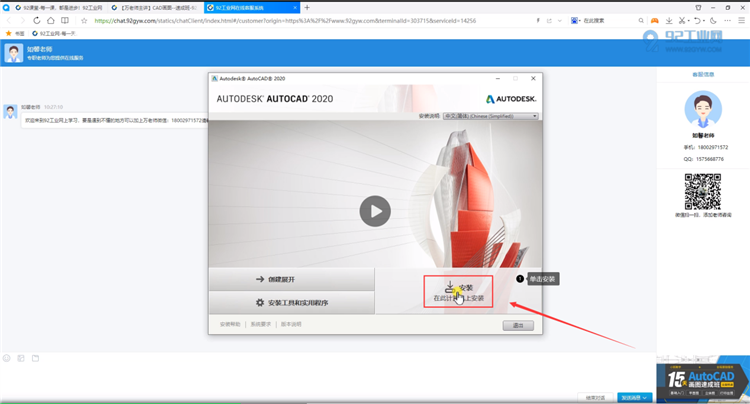Click the skin shirt icon in title bar
The image size is (750, 404).
pyautogui.click(x=698, y=8)
